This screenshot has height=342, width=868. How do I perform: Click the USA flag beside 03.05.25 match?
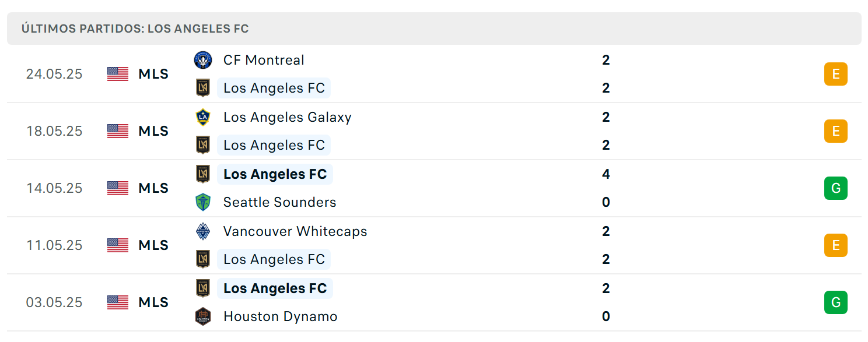click(118, 302)
